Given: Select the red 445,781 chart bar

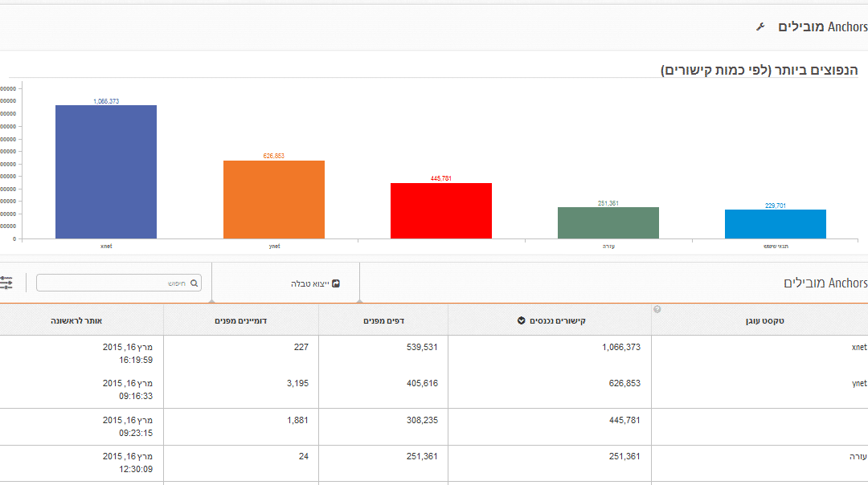Looking at the screenshot, I should (441, 210).
